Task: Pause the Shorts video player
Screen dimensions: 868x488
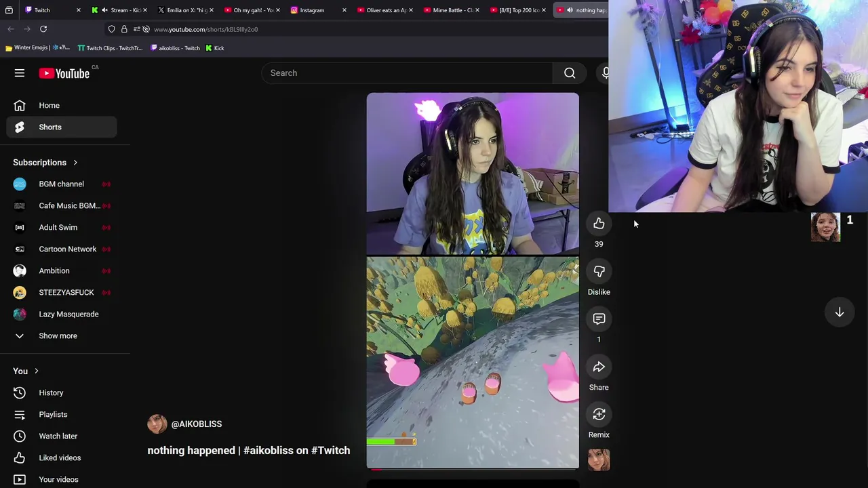Action: point(473,281)
